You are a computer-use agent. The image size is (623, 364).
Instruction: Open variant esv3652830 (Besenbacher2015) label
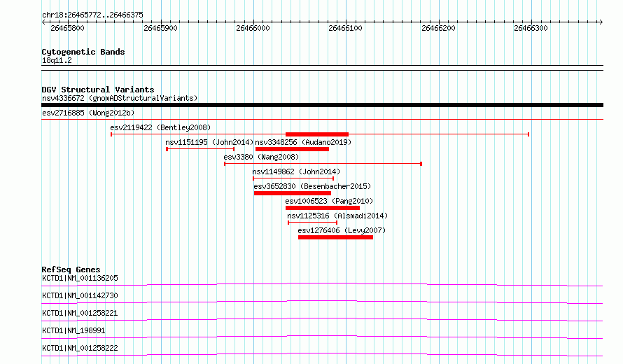[312, 186]
